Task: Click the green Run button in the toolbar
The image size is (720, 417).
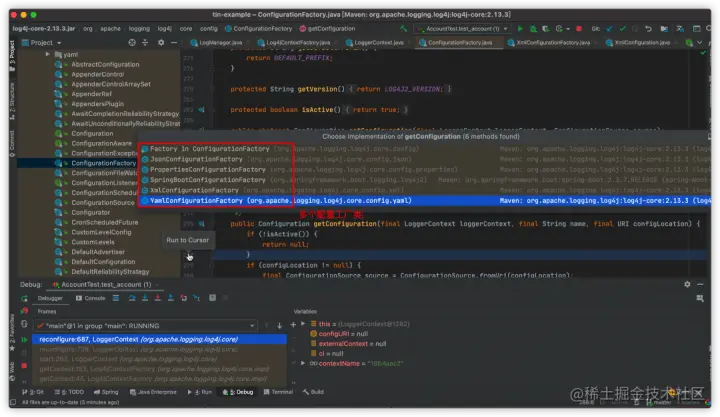Action: 520,28
